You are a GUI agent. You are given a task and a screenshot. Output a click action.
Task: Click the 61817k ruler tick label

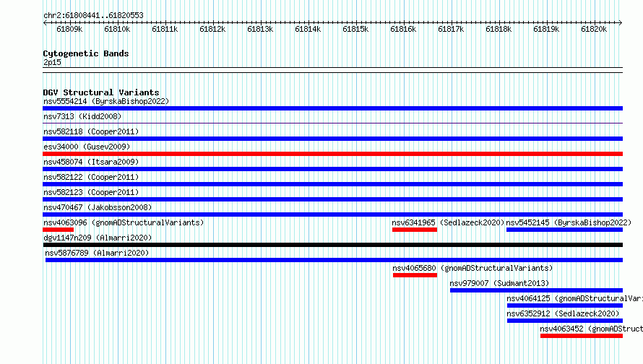[451, 29]
